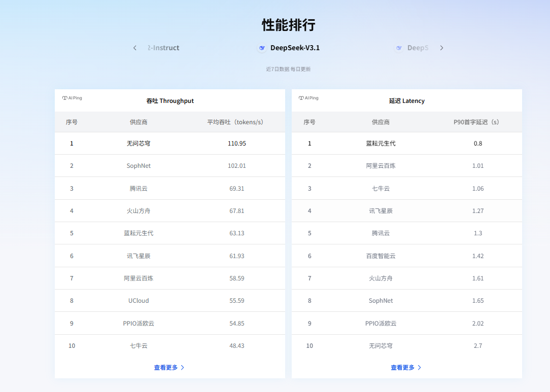Select 蓝耘元生代 row in Latency table
Viewport: 550px width, 392px height.
click(381, 144)
